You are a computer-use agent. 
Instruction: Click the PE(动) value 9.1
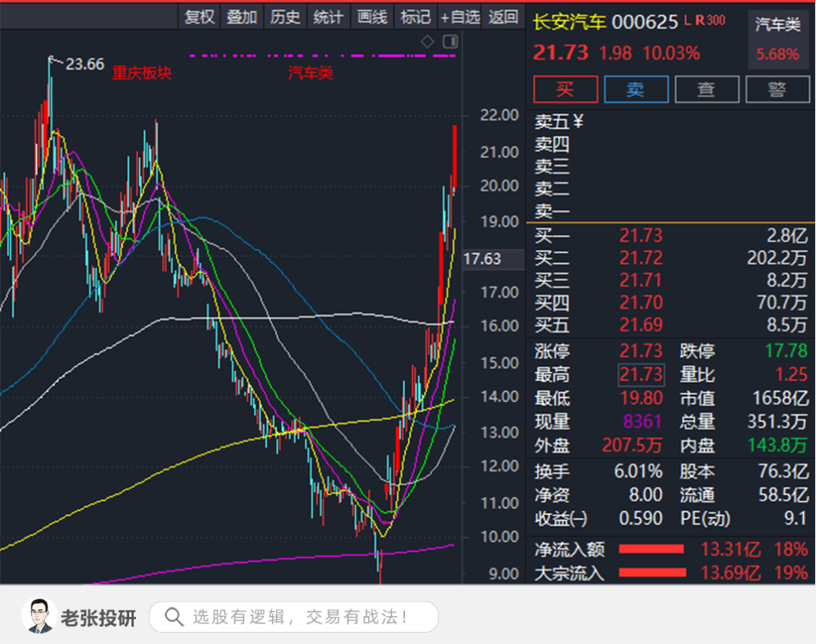coord(796,519)
